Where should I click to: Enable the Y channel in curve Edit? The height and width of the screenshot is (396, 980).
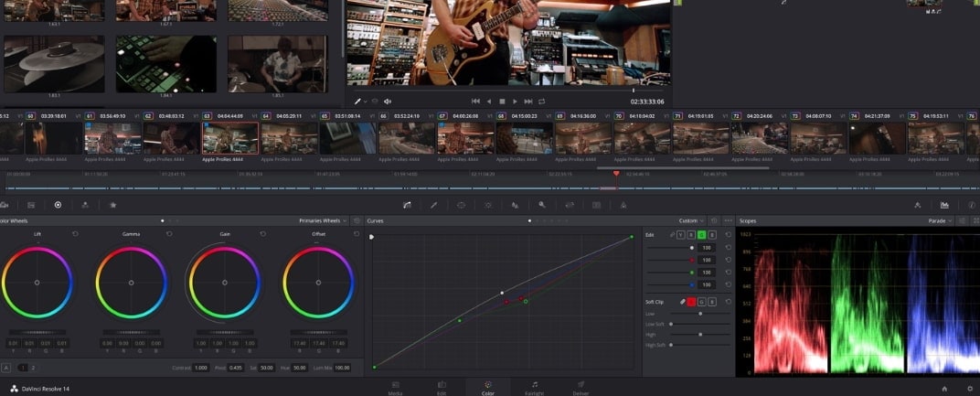click(x=682, y=235)
